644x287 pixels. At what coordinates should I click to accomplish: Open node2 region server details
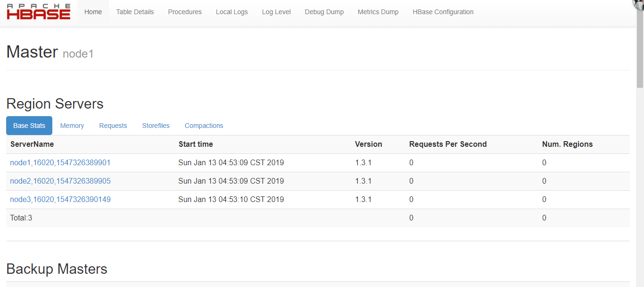click(60, 181)
